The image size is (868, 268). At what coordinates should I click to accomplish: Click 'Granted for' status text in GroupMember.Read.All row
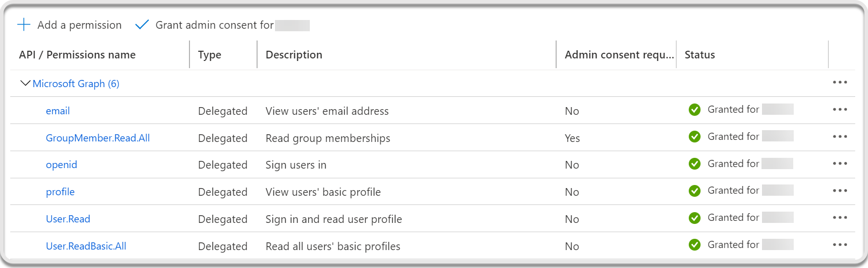[733, 136]
